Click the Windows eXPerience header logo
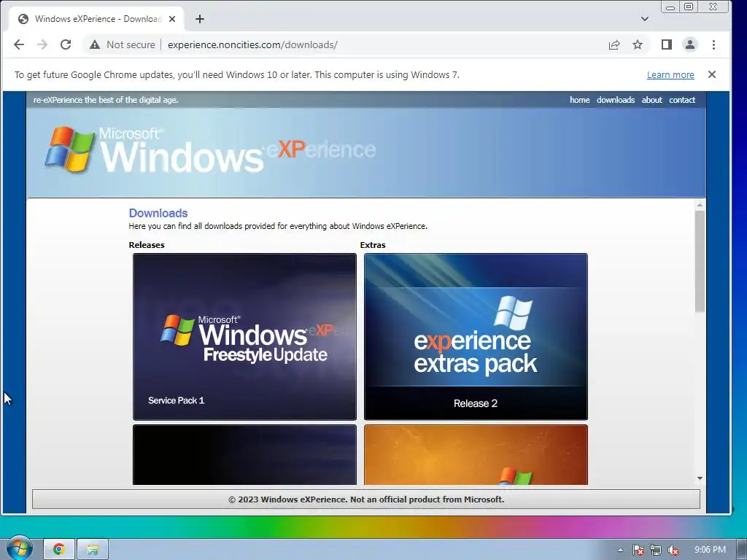Screen dimensions: 747x560 point(209,149)
